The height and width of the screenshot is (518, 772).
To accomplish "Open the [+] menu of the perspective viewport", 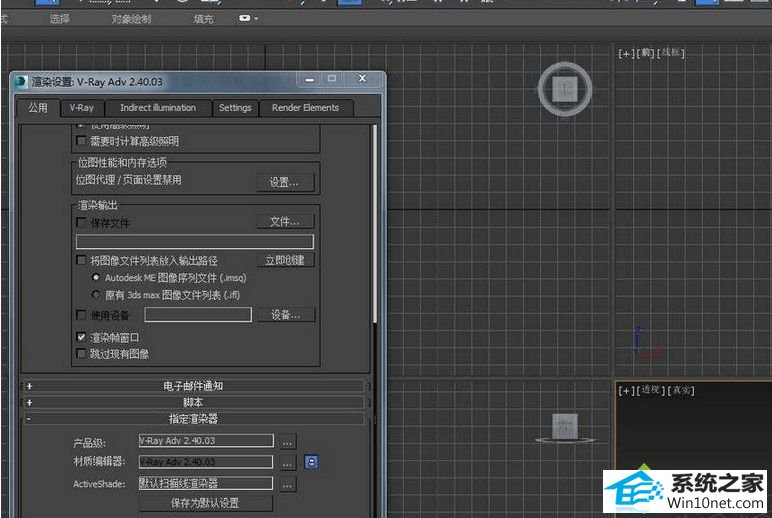I will pyautogui.click(x=626, y=391).
